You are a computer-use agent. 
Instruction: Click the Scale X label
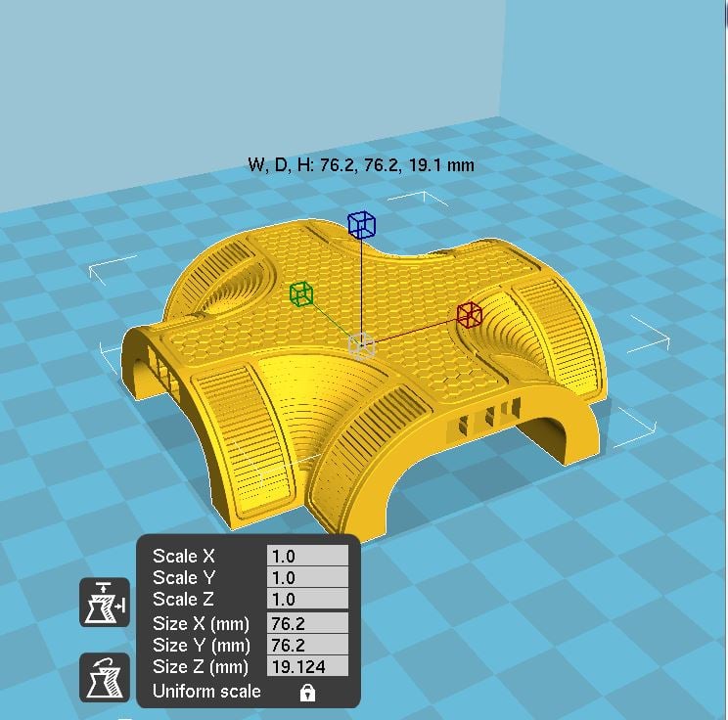[x=183, y=555]
